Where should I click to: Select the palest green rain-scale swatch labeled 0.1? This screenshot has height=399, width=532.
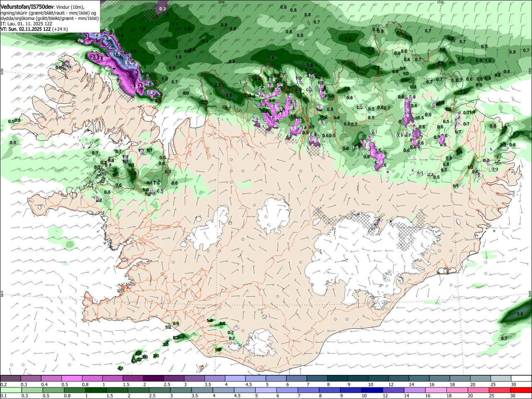pos(11,390)
